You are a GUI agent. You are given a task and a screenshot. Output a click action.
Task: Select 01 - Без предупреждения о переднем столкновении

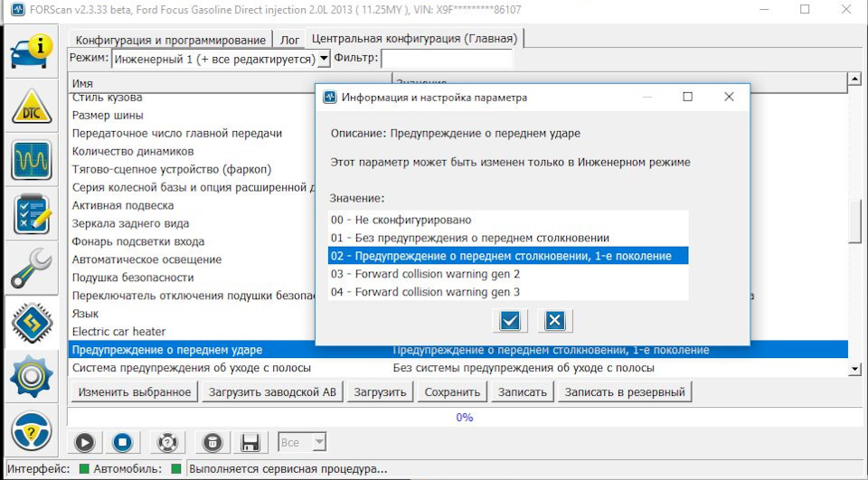pyautogui.click(x=508, y=238)
